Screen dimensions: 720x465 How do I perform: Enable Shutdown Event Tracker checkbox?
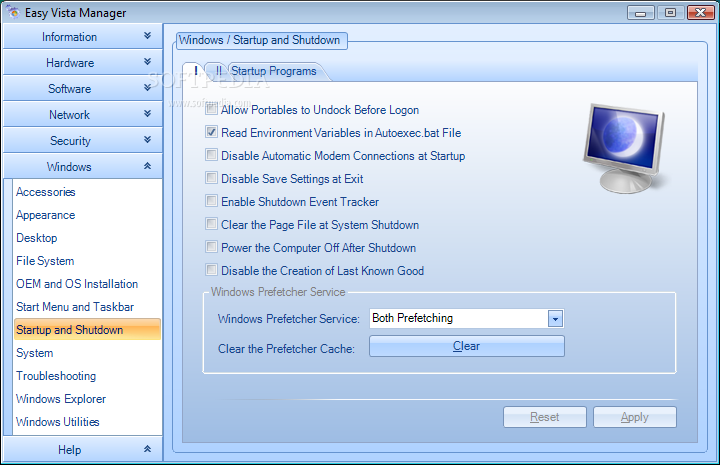211,201
